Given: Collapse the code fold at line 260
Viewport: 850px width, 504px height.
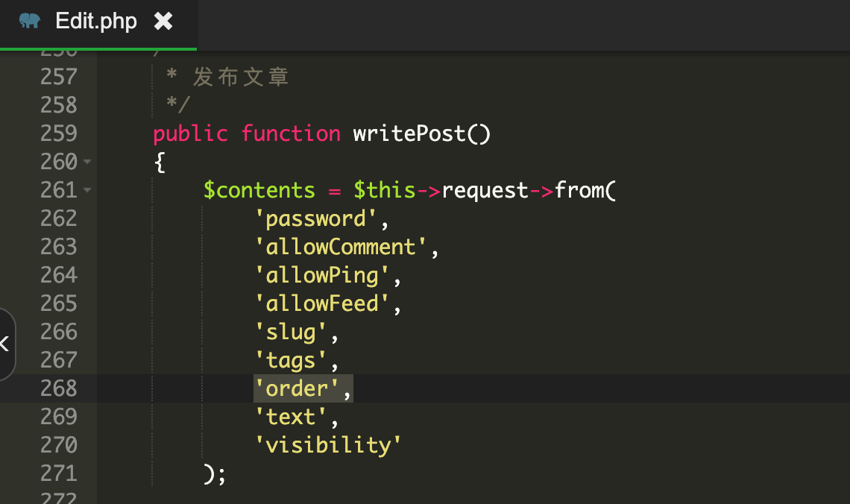Looking at the screenshot, I should 88,162.
